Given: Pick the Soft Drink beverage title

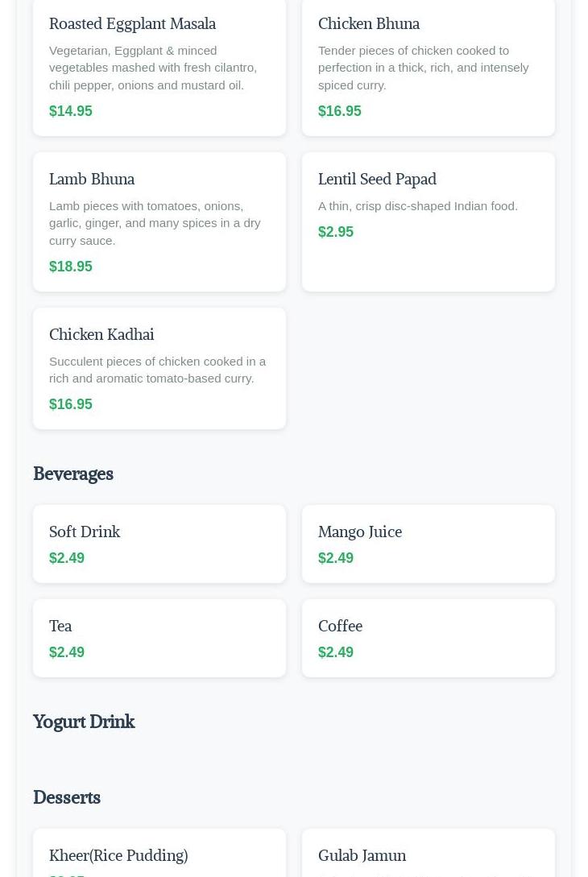Looking at the screenshot, I should (x=84, y=532).
